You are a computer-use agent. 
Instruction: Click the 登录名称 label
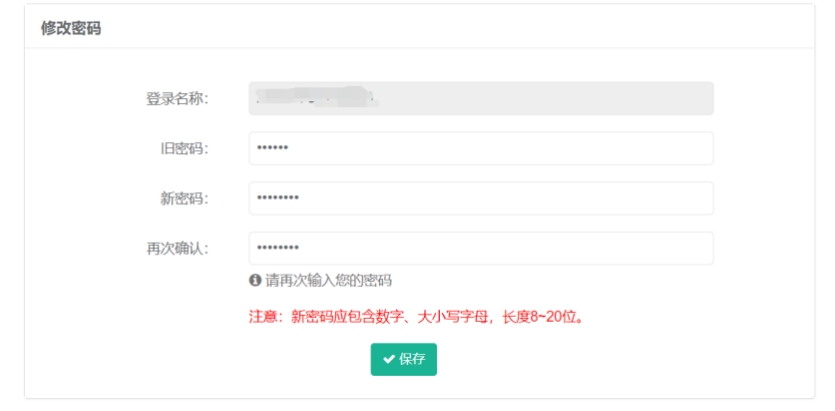point(177,99)
